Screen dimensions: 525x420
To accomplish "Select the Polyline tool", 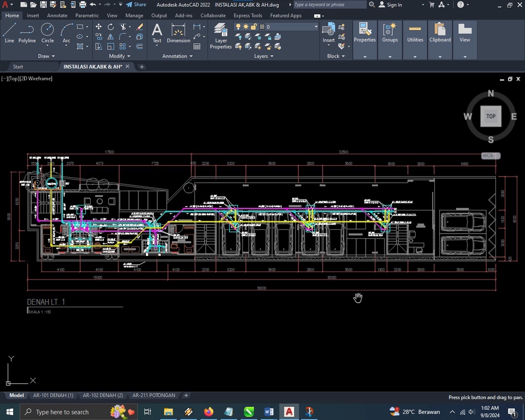I will 27,33.
